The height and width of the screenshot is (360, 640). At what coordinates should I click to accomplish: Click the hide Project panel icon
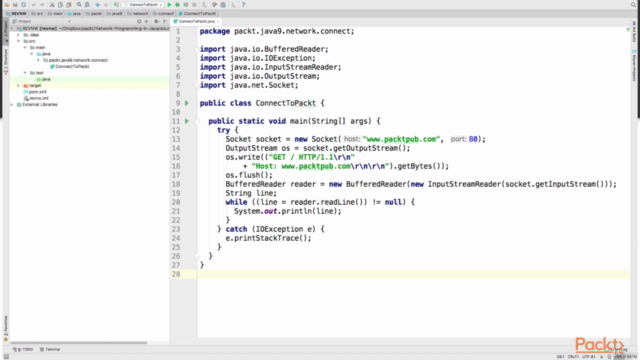pos(164,21)
